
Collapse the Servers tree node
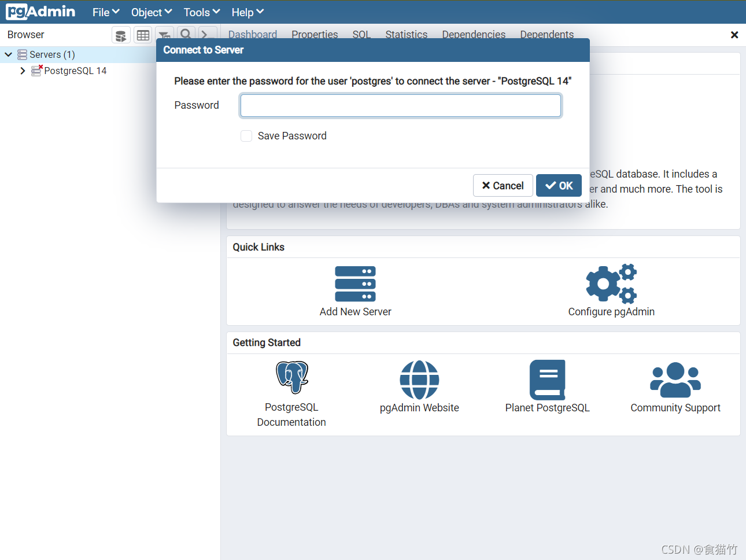[x=9, y=54]
